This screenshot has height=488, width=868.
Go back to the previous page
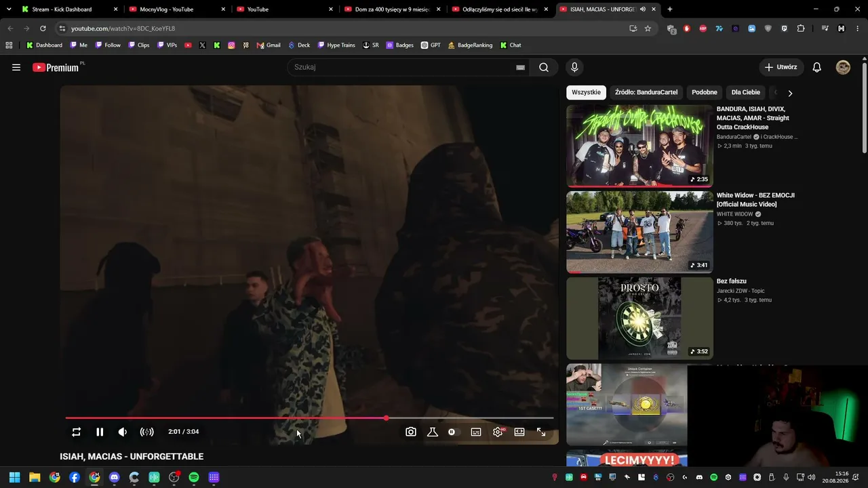[x=10, y=28]
